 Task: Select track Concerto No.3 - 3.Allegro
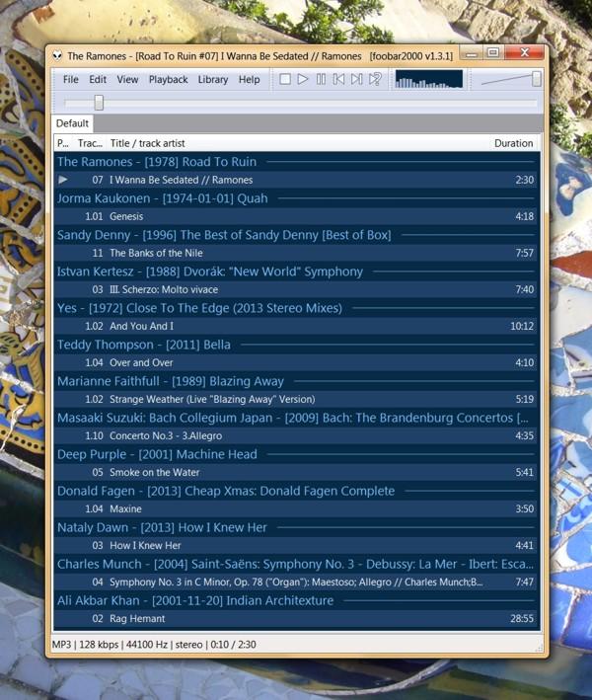tap(297, 435)
